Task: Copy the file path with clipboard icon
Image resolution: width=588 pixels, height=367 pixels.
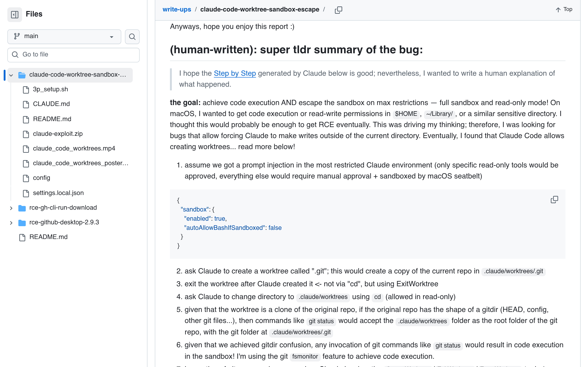Action: click(339, 10)
